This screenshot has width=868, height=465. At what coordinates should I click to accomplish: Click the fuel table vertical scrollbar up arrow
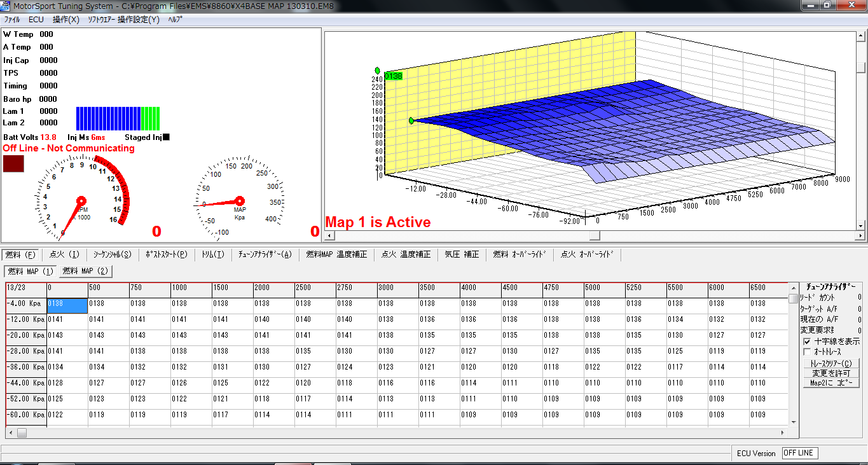pyautogui.click(x=793, y=288)
